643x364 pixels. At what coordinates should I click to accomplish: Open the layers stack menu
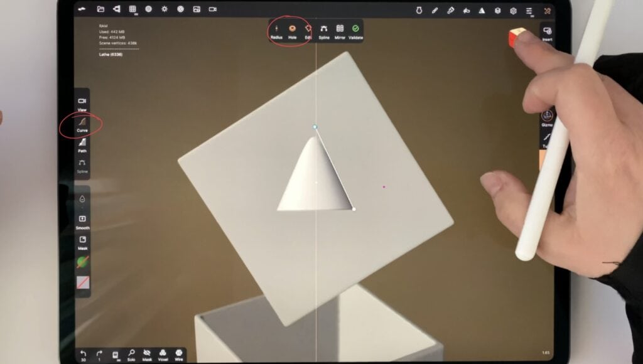point(497,10)
